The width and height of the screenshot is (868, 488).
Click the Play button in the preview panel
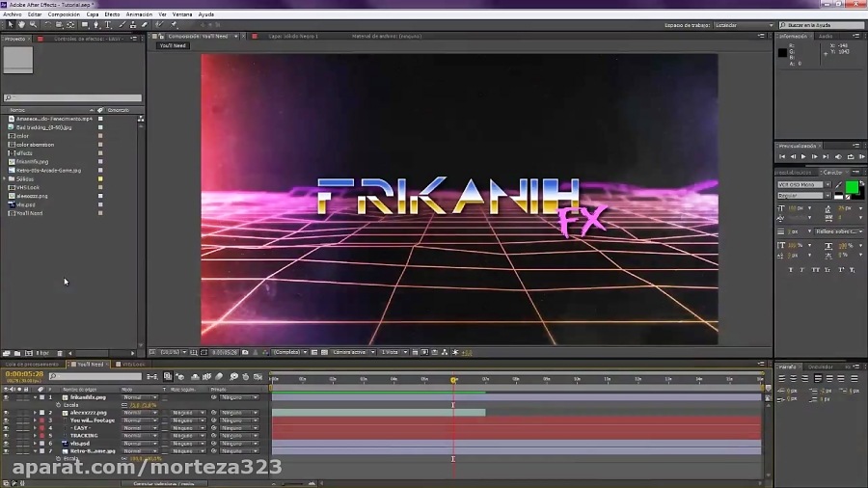coord(803,156)
